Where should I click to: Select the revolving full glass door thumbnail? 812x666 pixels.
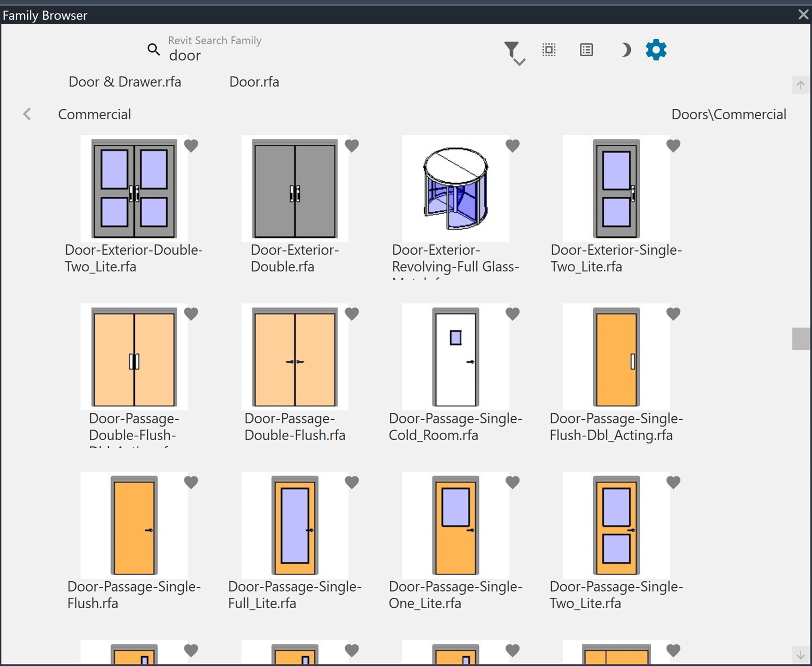pos(456,189)
